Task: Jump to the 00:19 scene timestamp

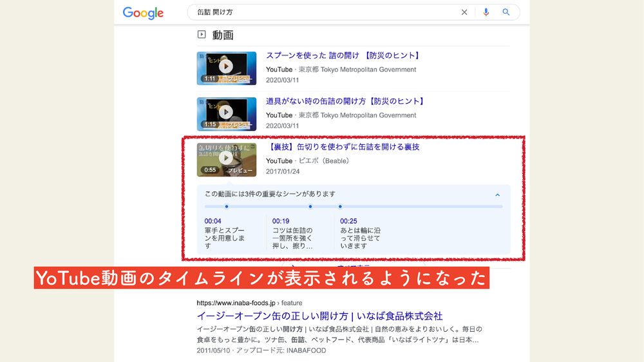Action: [x=281, y=221]
